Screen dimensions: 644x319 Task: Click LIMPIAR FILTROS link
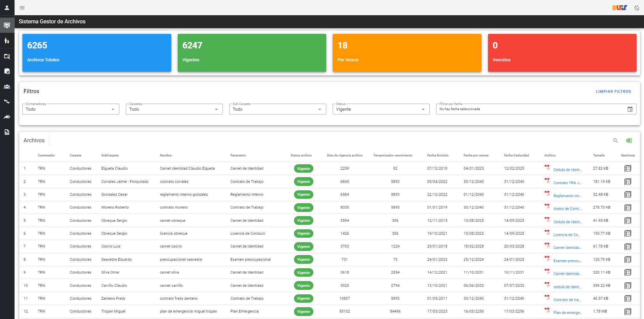tap(613, 91)
